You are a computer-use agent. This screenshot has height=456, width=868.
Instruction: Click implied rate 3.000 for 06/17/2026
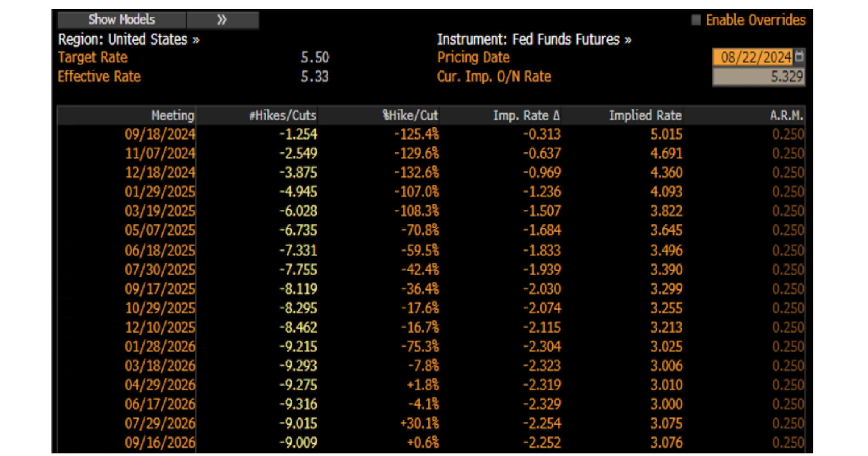point(666,404)
